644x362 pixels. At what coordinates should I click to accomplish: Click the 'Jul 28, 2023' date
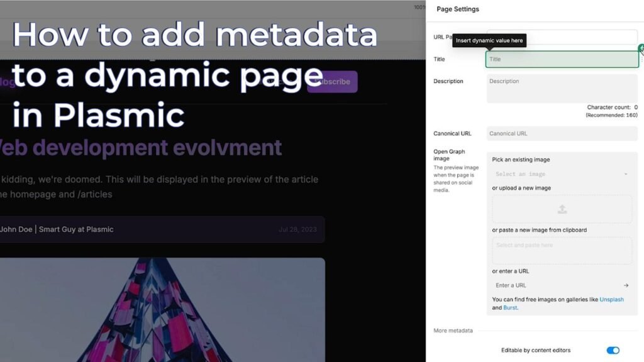tap(297, 229)
